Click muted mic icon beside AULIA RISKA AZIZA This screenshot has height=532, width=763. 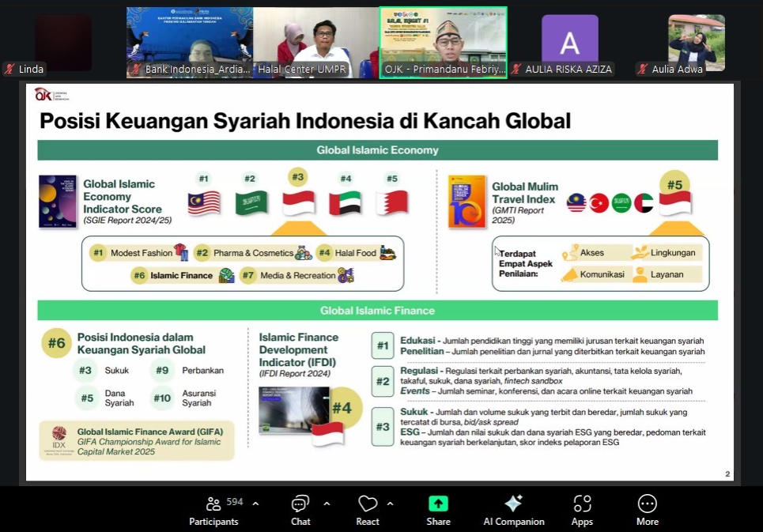tap(516, 70)
